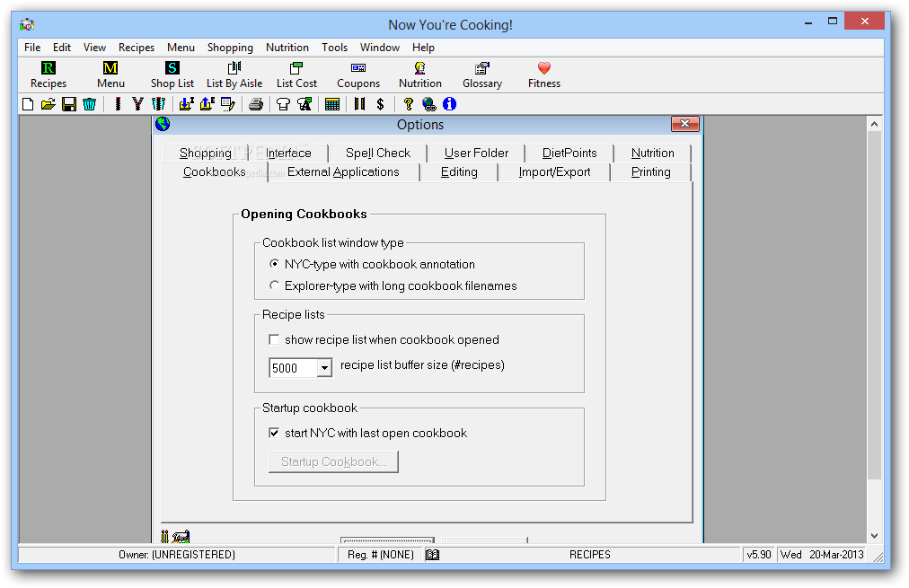Open the Recipes toolbar button
Viewport: 909px width, 588px height.
coord(49,75)
